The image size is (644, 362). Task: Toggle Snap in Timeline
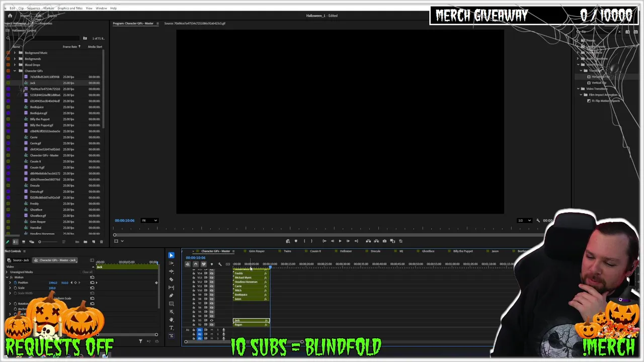(x=196, y=264)
